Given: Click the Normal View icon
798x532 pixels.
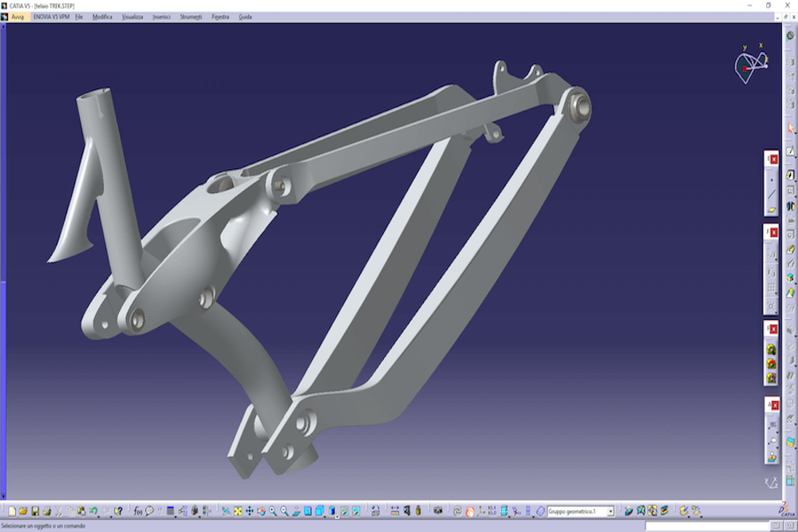Looking at the screenshot, I should pyautogui.click(x=296, y=511).
